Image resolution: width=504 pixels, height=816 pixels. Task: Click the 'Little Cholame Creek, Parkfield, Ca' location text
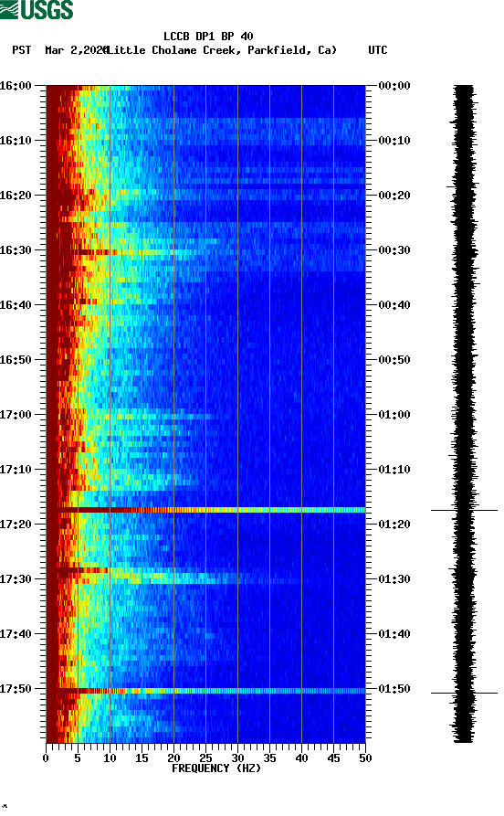221,50
